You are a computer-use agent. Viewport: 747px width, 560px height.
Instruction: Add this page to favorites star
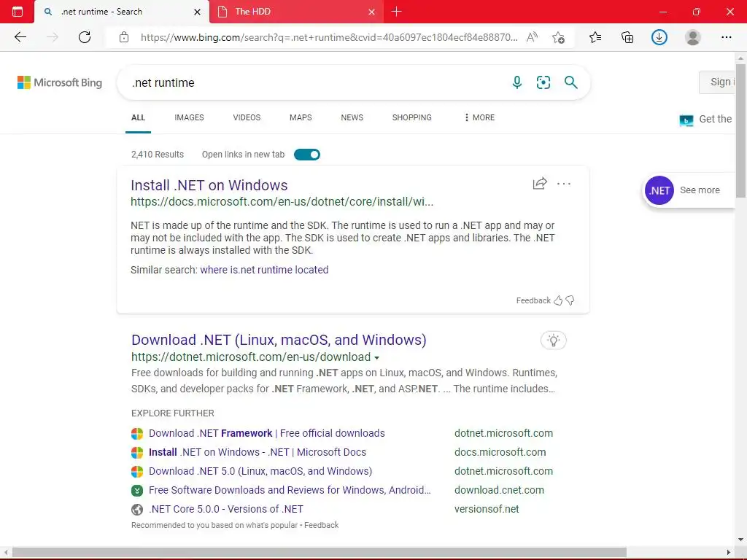[558, 37]
